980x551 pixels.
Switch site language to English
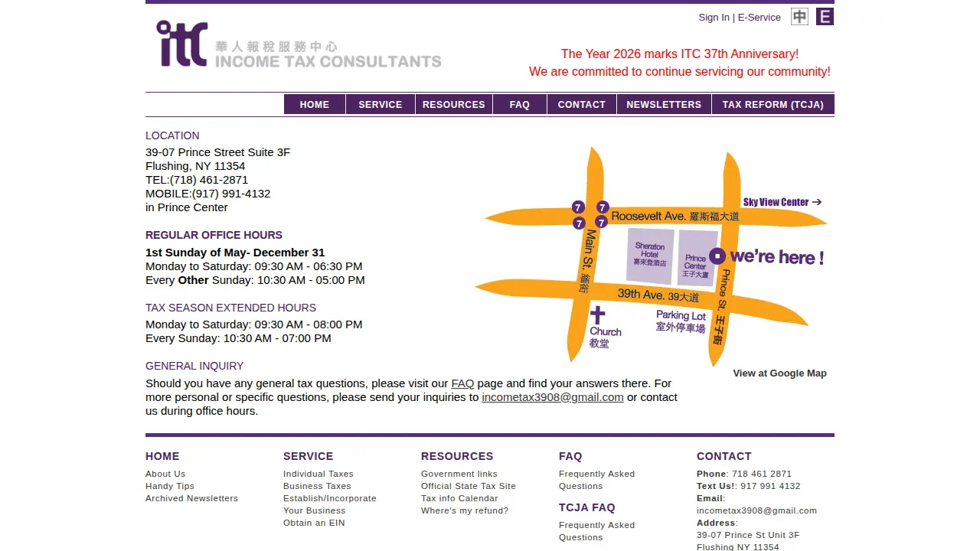(825, 17)
